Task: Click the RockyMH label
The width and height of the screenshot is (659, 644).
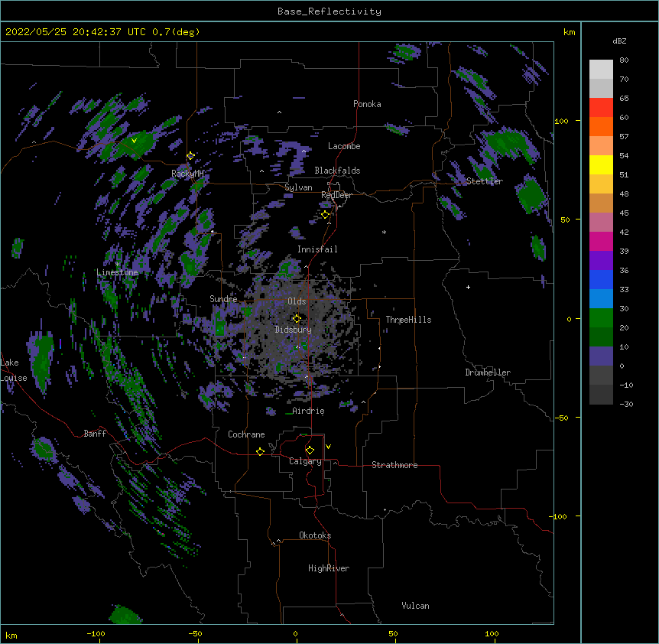Action: (187, 174)
